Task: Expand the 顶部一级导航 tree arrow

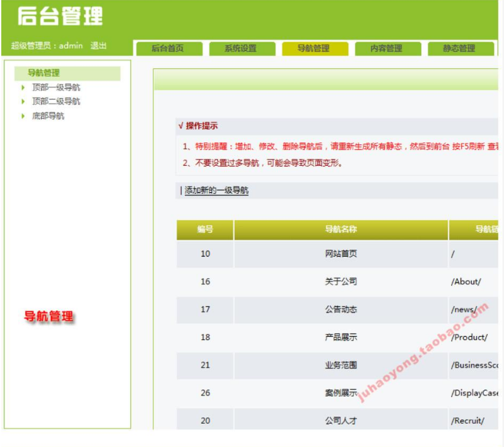Action: 23,88
